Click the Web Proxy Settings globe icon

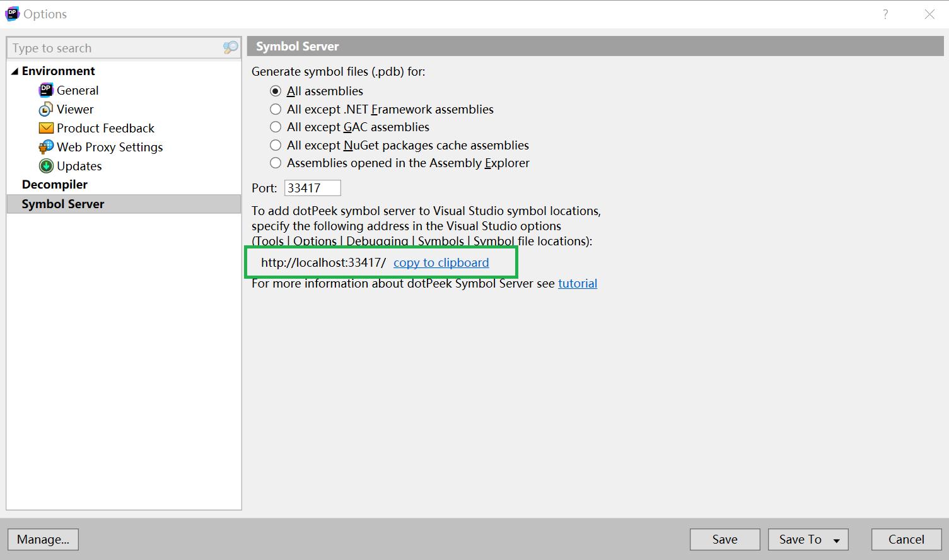pos(46,147)
